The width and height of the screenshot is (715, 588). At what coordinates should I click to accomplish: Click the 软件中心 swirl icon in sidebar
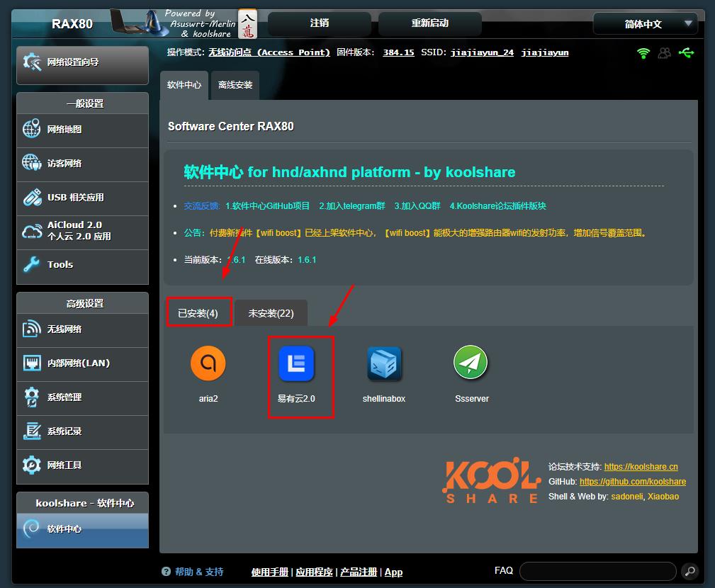click(32, 528)
